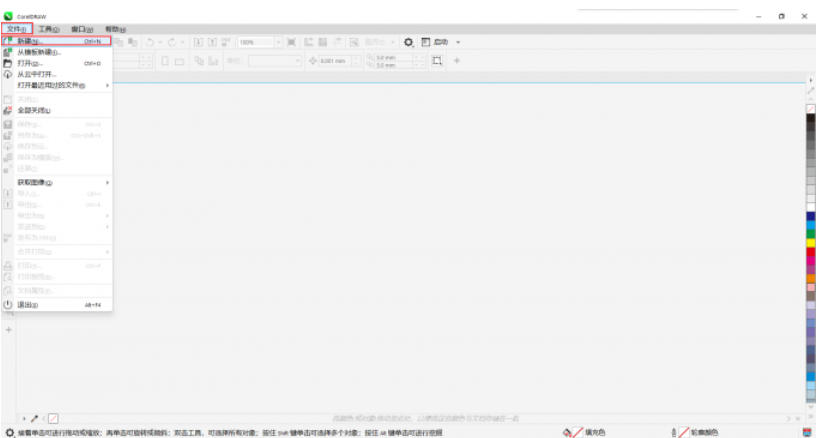Select portrait page orientation icon

point(164,61)
